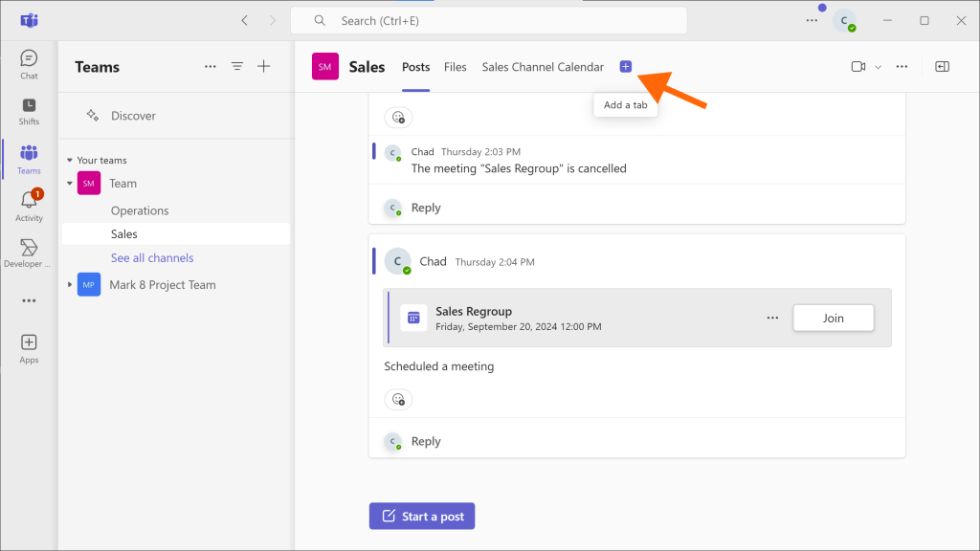Click Chad's name on 2:03 PM message
980x551 pixels.
coord(422,152)
